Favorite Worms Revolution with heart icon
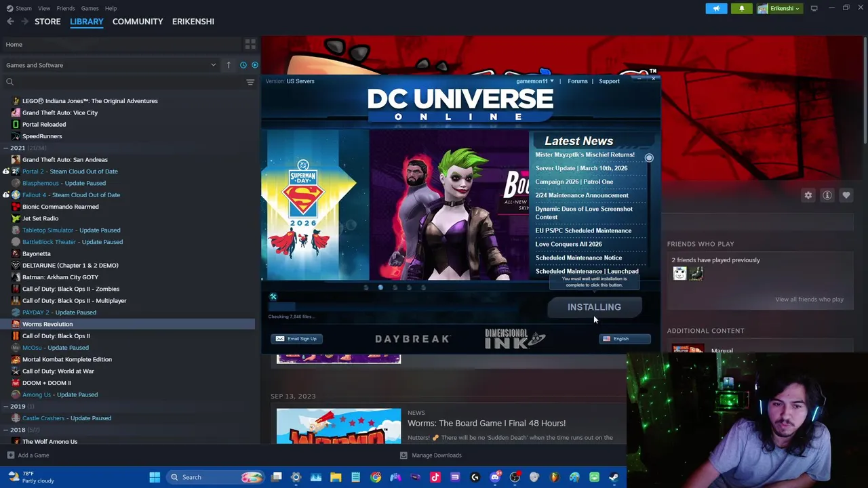This screenshot has width=868, height=488. click(x=846, y=195)
